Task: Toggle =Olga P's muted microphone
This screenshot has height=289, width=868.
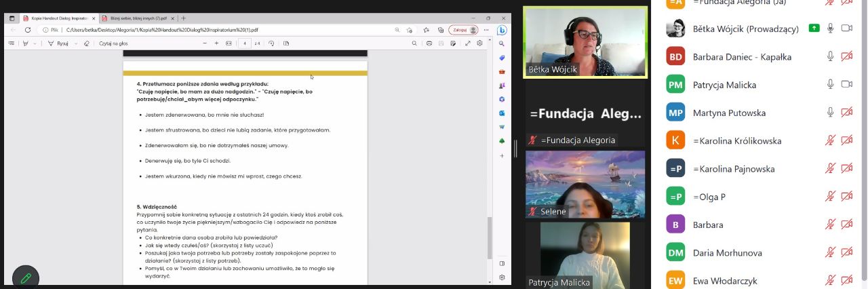Action: [x=830, y=197]
